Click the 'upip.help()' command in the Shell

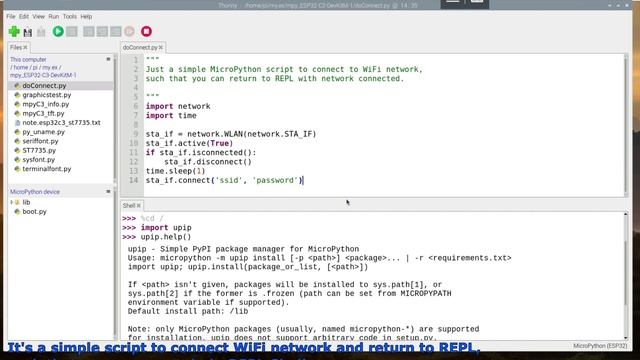pos(166,237)
